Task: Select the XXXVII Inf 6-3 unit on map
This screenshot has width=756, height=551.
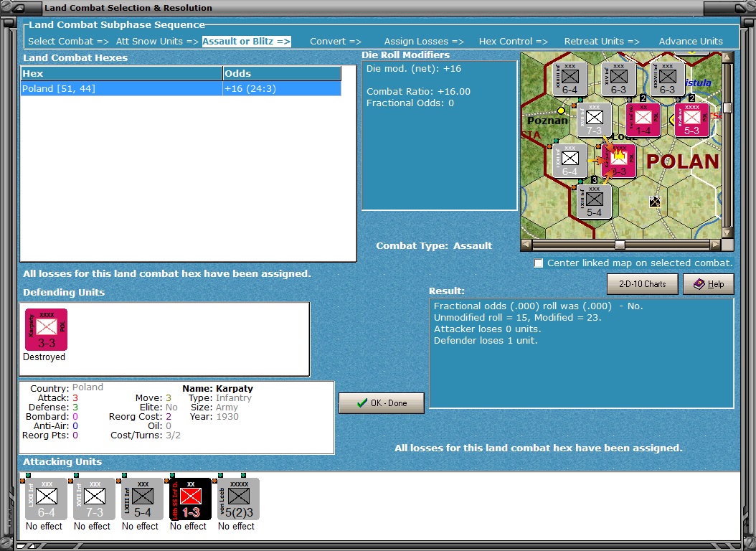Action: 667,79
